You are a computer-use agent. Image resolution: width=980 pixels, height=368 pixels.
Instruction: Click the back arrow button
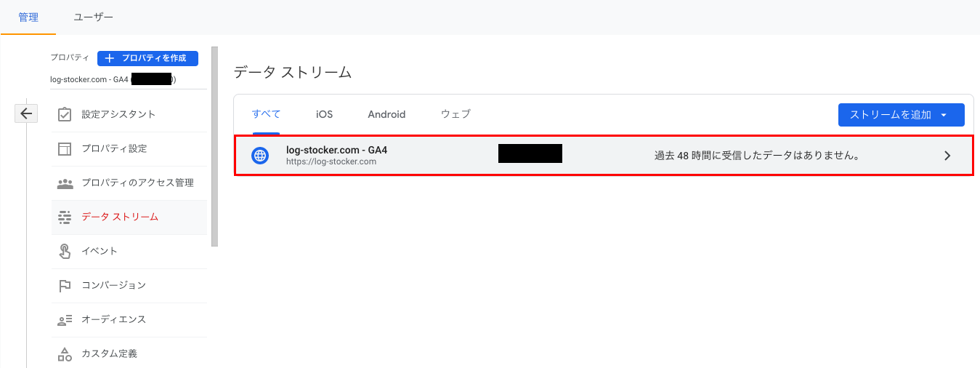pos(26,113)
